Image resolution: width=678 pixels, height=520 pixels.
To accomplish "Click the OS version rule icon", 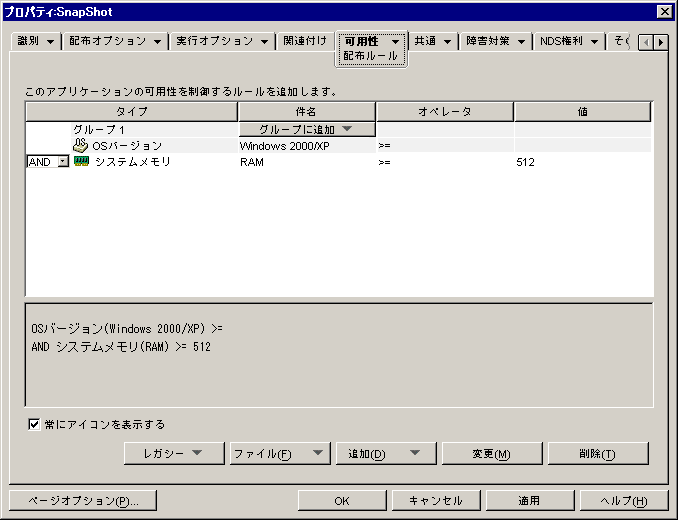I will 81,146.
